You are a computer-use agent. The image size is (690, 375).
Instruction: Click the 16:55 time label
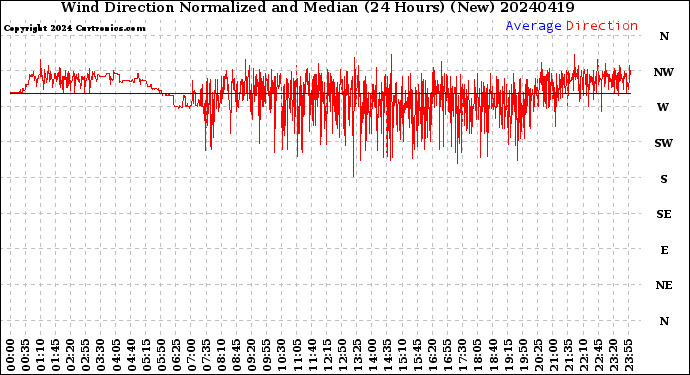coord(448,355)
